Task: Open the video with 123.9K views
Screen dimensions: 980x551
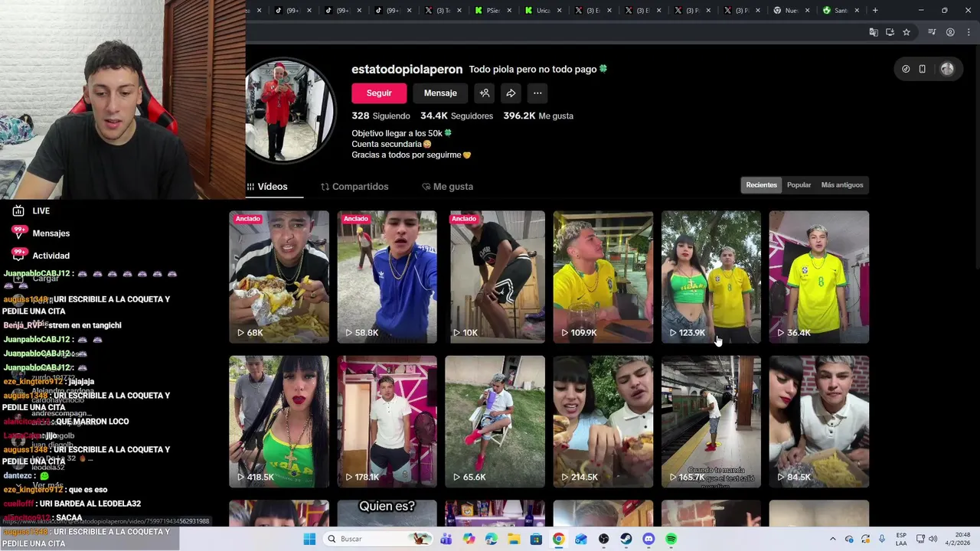Action: [710, 277]
